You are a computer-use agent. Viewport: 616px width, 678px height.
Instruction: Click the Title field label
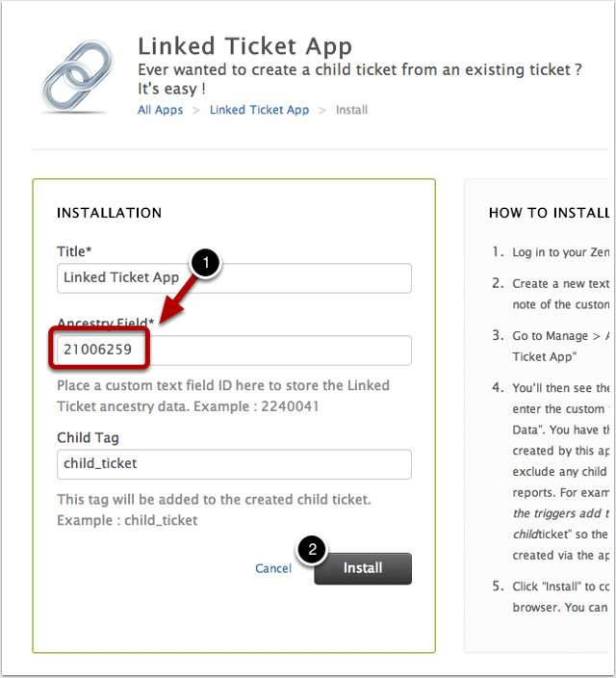pos(74,251)
